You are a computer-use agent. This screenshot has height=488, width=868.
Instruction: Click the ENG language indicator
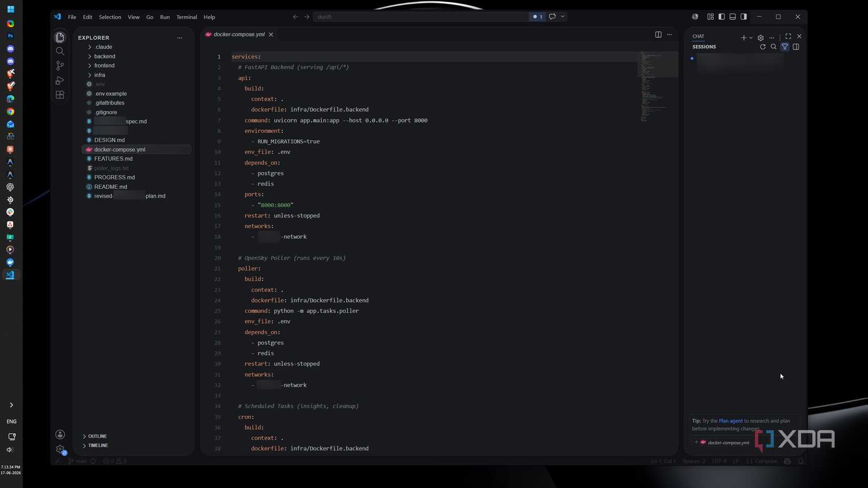coord(11,422)
